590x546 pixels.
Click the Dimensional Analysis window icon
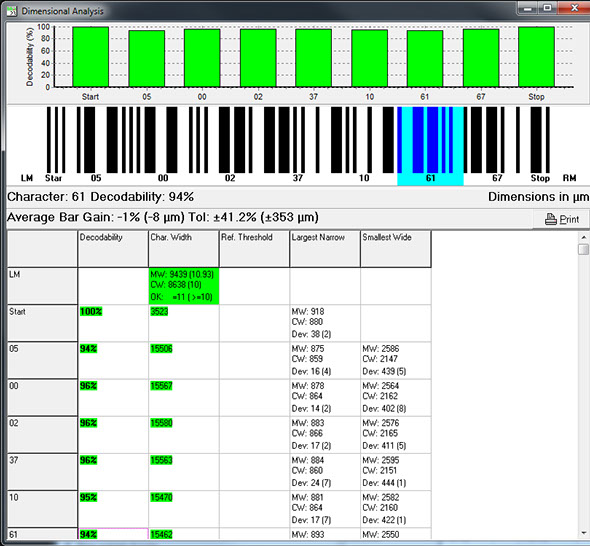[12, 11]
